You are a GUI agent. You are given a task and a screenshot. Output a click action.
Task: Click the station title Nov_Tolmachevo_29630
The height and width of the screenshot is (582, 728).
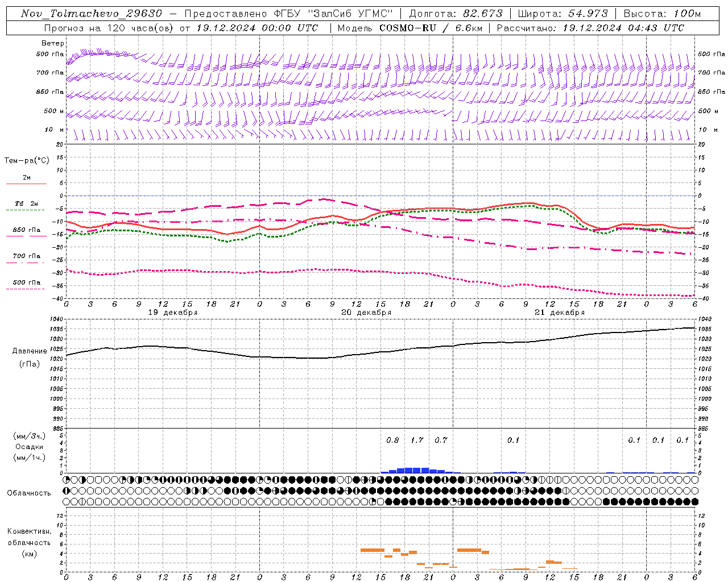pyautogui.click(x=92, y=14)
